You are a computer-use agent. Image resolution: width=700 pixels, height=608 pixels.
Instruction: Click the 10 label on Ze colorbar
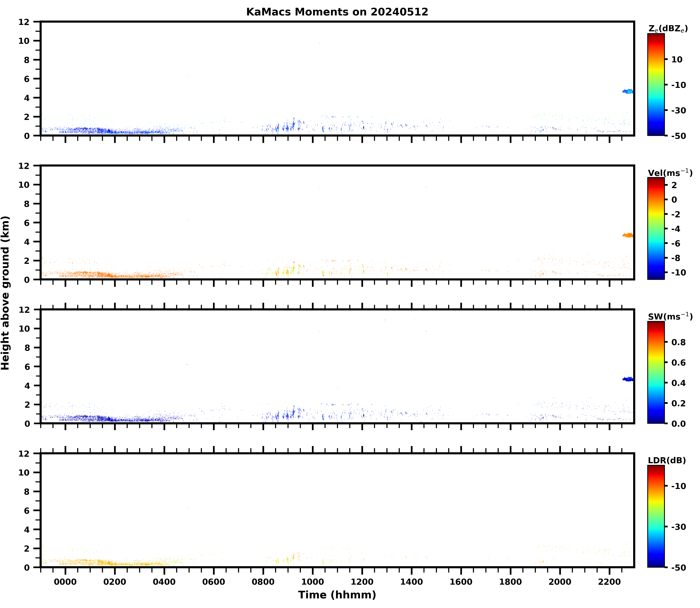coord(677,59)
